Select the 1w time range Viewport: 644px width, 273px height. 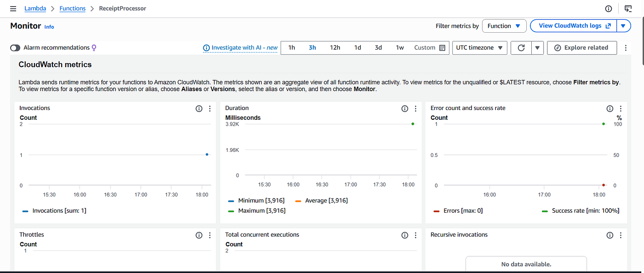tap(400, 47)
